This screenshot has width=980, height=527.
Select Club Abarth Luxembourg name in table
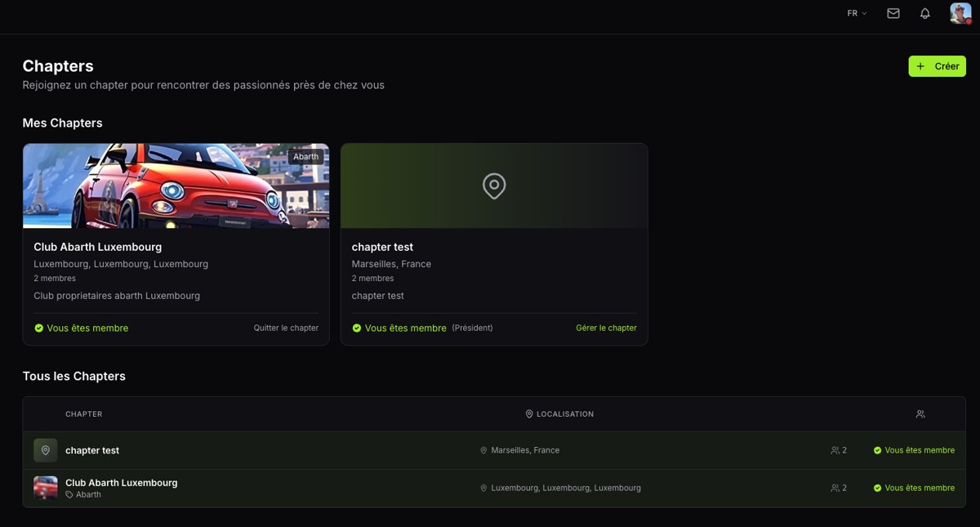[121, 483]
